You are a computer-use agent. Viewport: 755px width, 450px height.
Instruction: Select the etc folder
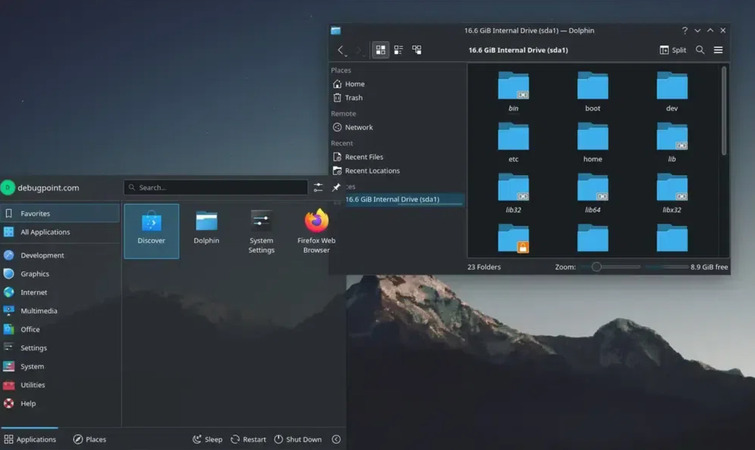point(513,142)
